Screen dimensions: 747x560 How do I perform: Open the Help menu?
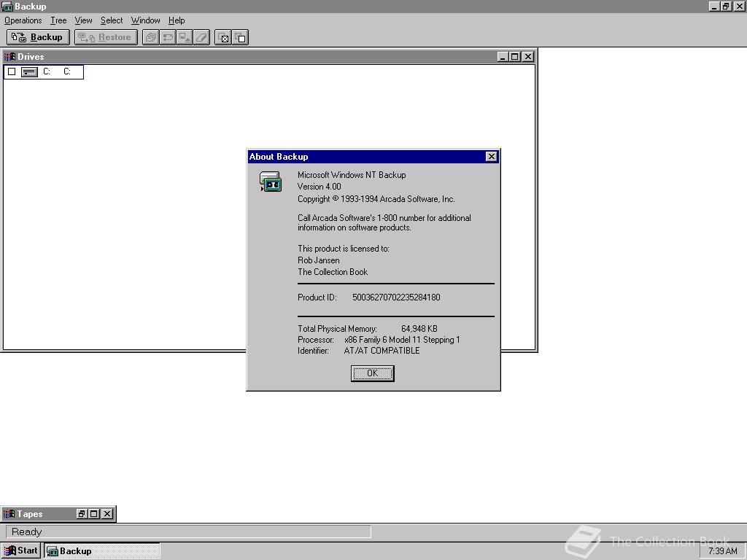coord(177,20)
